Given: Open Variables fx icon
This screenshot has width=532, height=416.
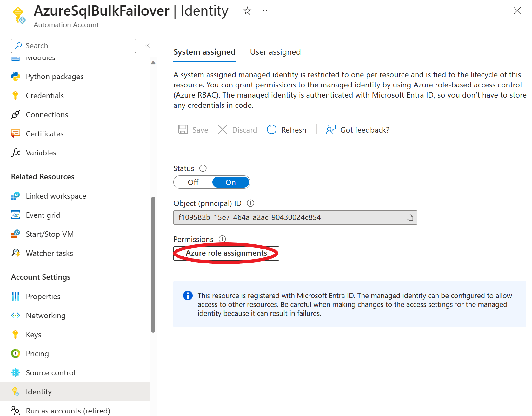Looking at the screenshot, I should 16,153.
